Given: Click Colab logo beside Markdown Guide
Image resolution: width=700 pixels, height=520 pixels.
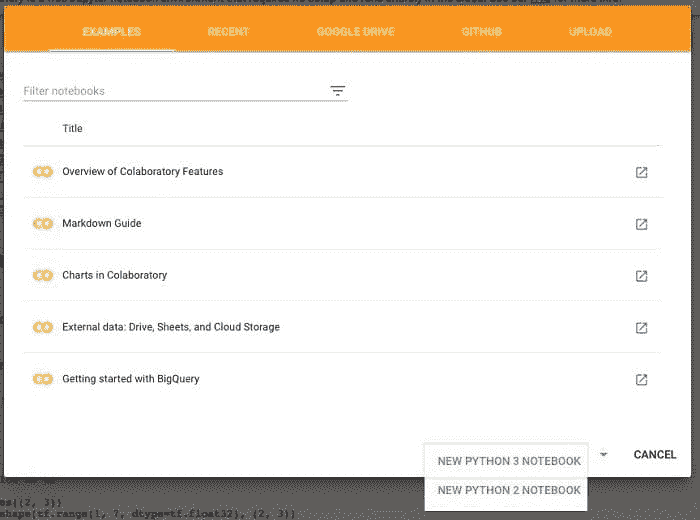Looking at the screenshot, I should point(42,224).
